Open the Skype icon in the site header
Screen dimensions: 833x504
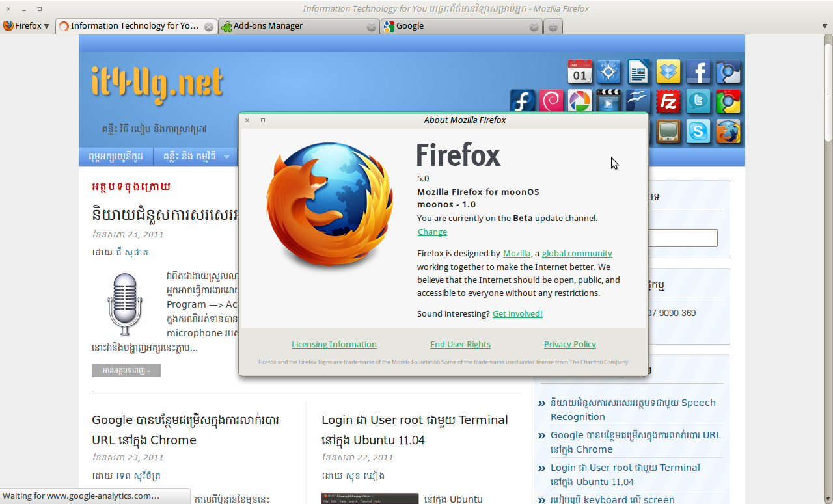tap(698, 131)
